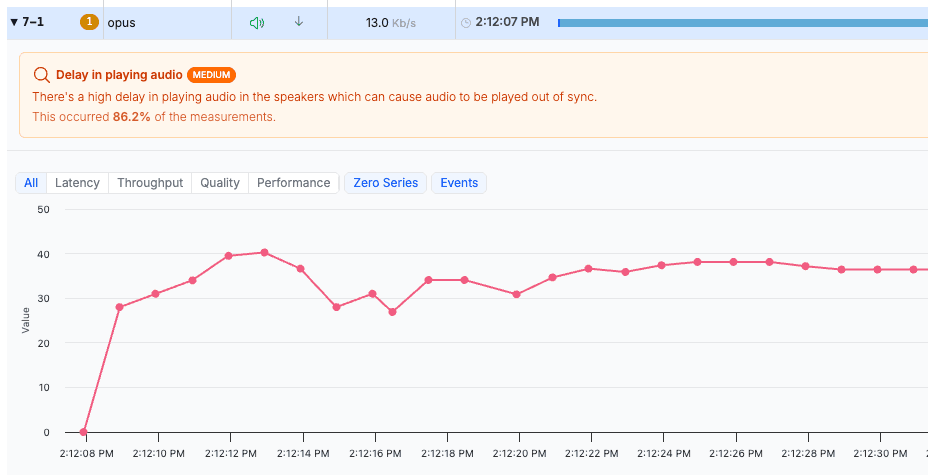Toggle the Zero Series option
Image resolution: width=928 pixels, height=475 pixels.
point(385,183)
